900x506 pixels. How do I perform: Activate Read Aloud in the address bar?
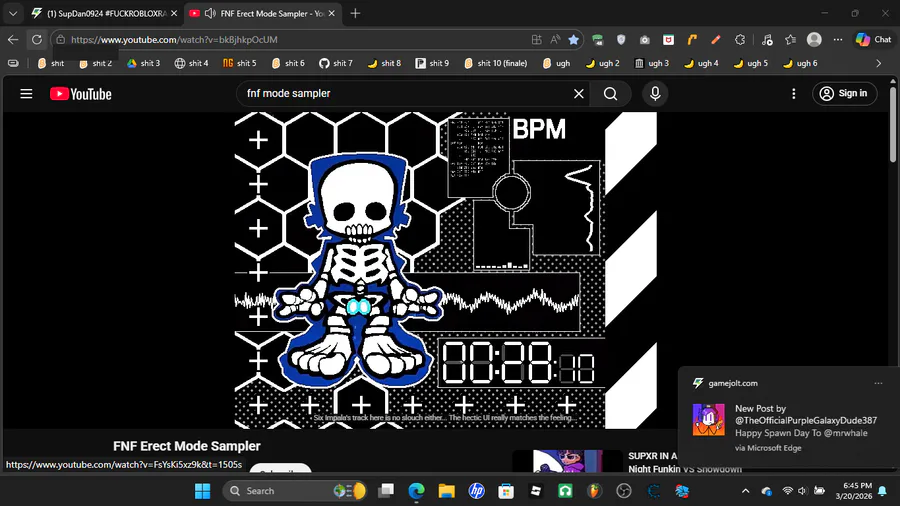coord(555,40)
